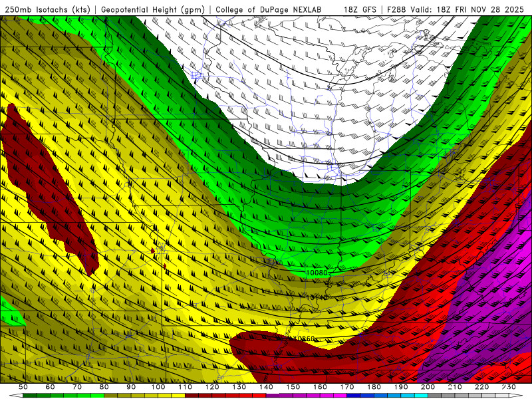The height and width of the screenshot is (399, 532).
Task: Click the 120 kts colorbar label
Action: pos(212,387)
